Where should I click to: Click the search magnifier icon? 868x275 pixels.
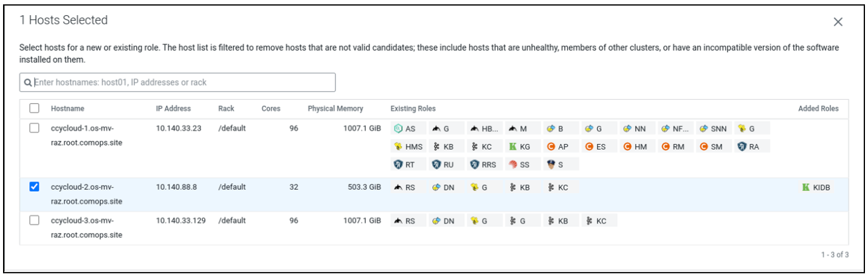point(27,82)
